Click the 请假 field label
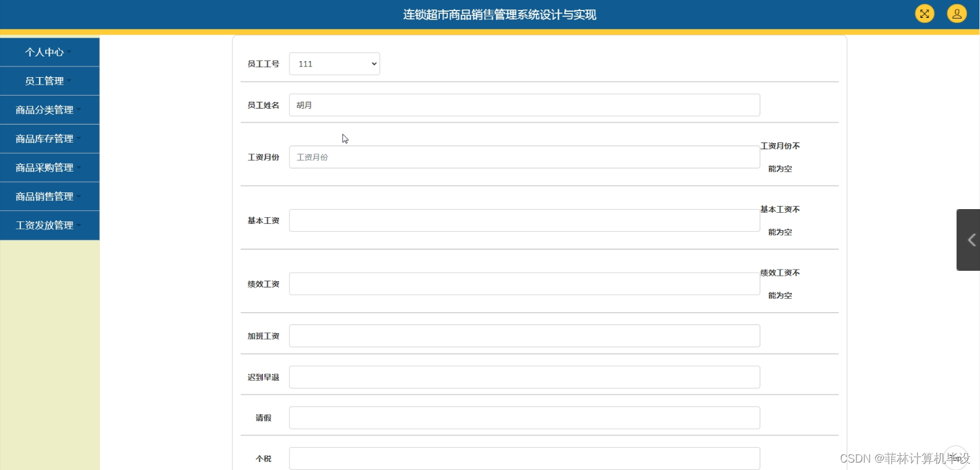 pos(264,418)
